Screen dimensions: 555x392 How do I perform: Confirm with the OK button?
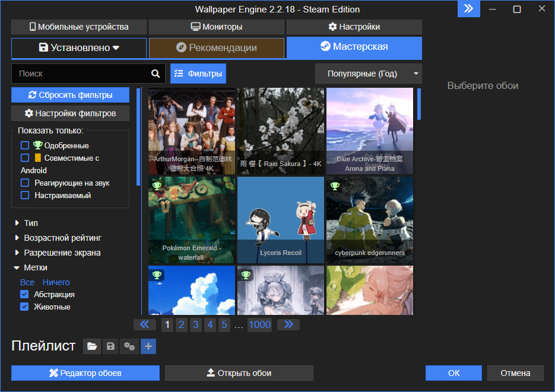click(453, 373)
